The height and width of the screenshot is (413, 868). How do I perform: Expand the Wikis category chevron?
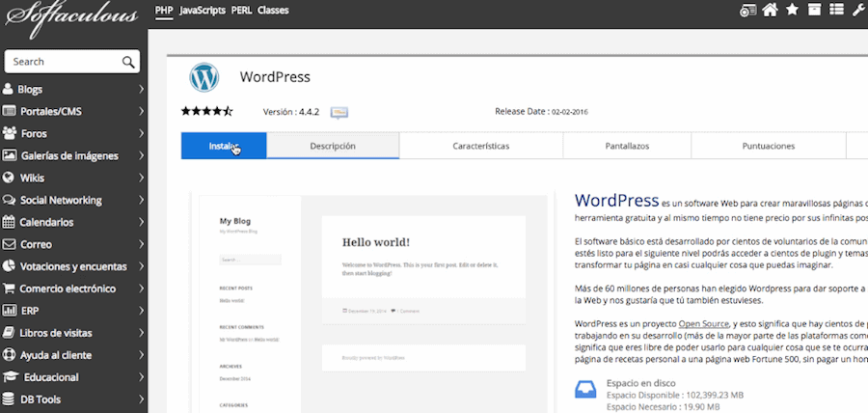click(x=142, y=178)
